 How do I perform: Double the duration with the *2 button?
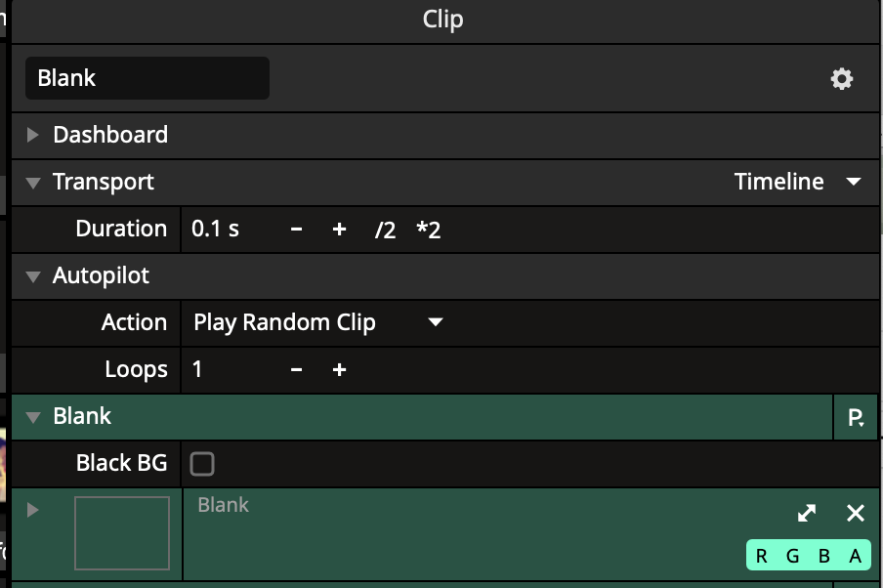coord(429,231)
